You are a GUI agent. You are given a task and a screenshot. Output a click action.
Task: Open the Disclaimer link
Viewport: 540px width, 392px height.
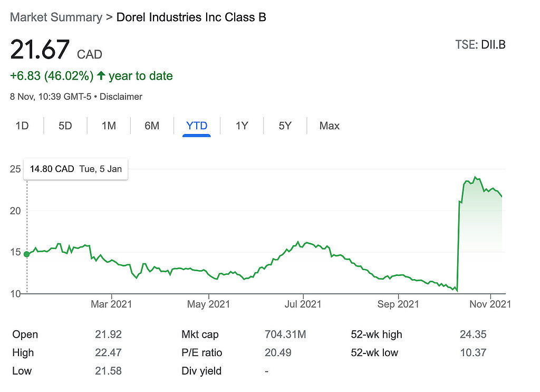click(x=121, y=97)
